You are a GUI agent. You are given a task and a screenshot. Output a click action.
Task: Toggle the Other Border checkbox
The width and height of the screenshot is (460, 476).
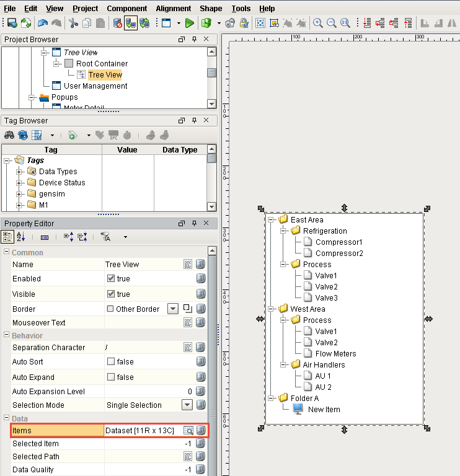110,309
